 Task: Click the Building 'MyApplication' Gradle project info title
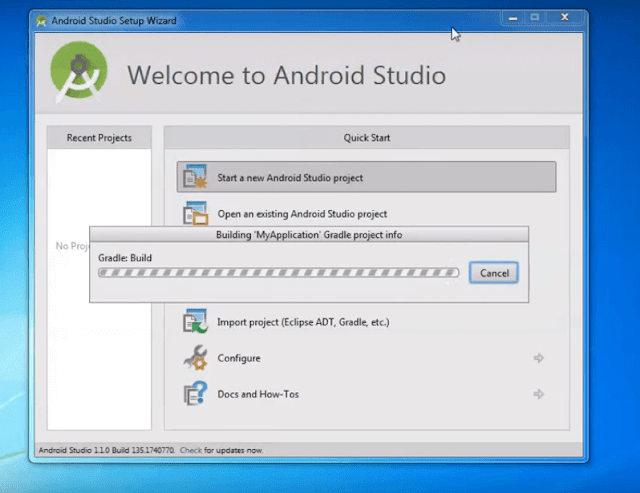tap(309, 235)
